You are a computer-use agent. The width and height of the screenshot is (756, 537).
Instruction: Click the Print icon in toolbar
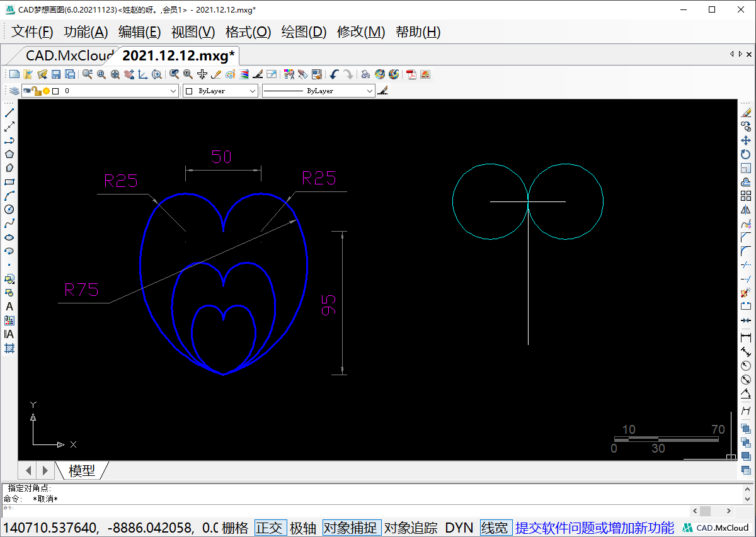(x=365, y=74)
